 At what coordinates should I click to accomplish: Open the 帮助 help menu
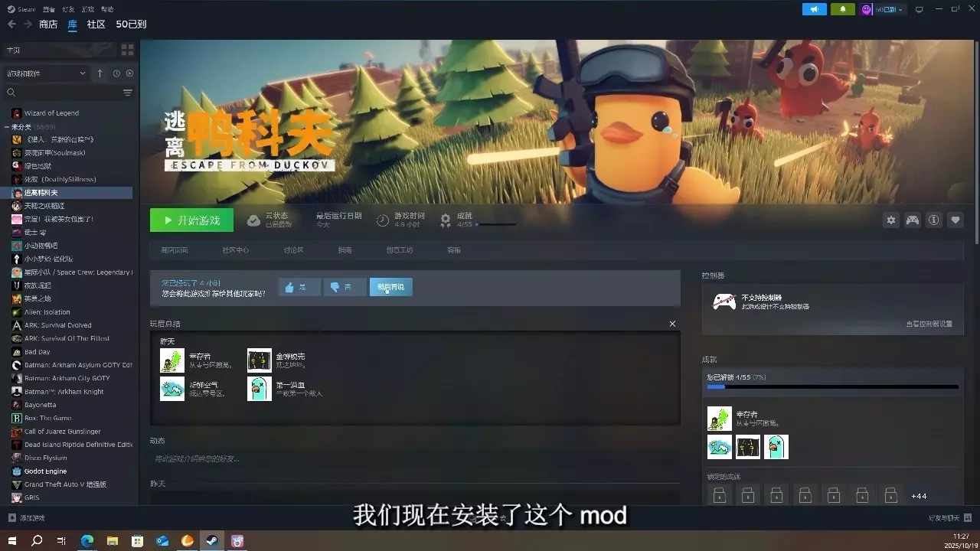coord(107,9)
